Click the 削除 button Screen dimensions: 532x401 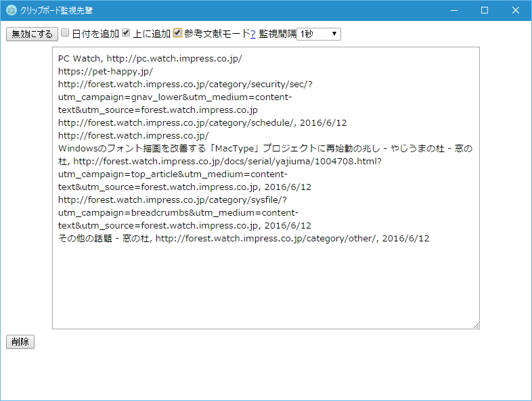click(20, 341)
